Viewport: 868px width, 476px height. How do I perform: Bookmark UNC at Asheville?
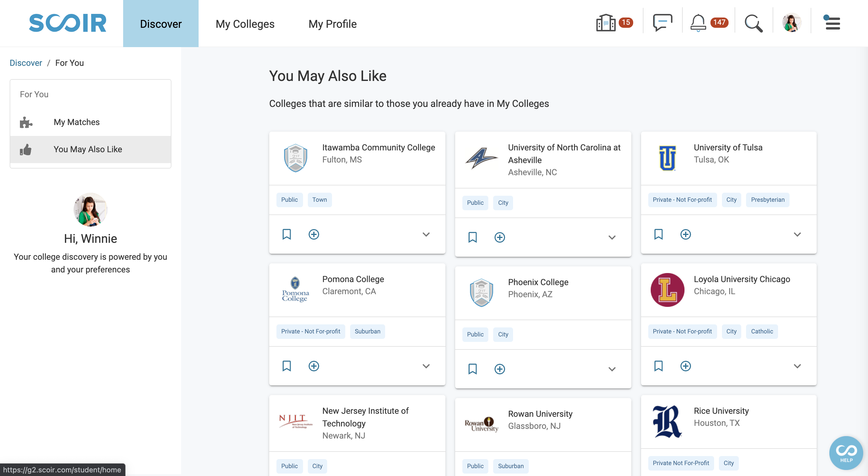click(x=473, y=237)
